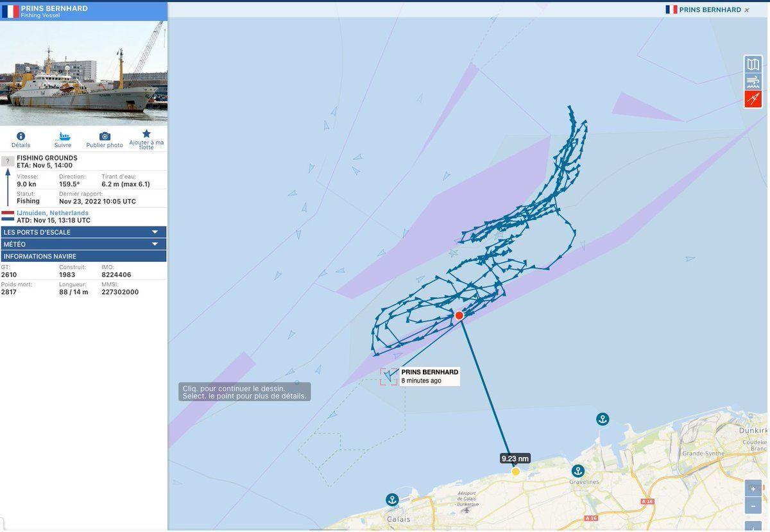
Task: Click the Suivre ship icon
Action: click(x=64, y=136)
